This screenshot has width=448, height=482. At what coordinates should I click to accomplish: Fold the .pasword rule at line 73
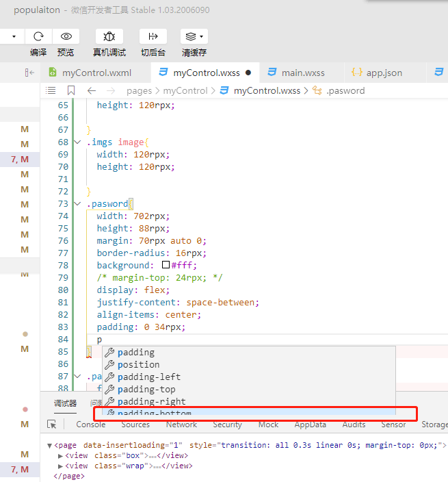click(x=78, y=203)
